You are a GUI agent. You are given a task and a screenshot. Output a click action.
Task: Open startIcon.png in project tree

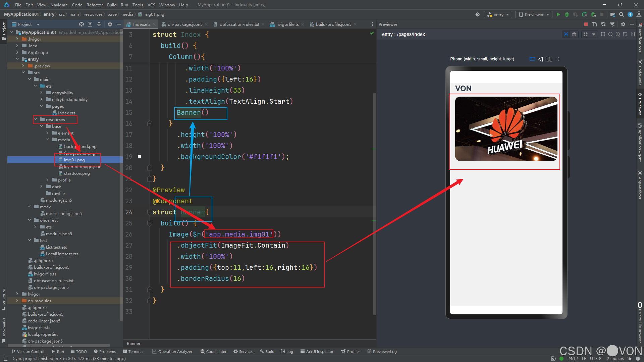point(77,173)
